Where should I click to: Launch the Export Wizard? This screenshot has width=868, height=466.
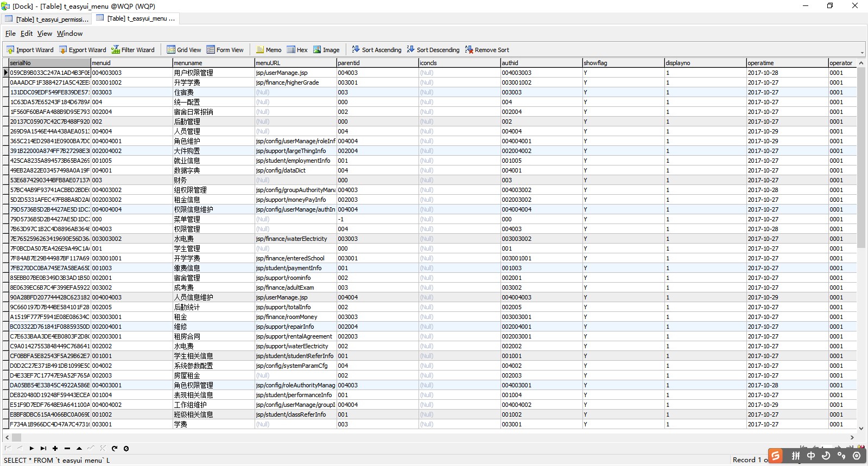pos(83,50)
